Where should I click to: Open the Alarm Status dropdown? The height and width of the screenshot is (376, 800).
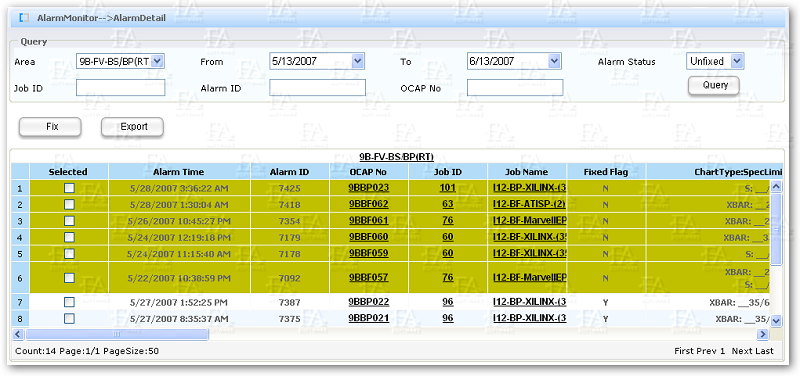point(736,61)
